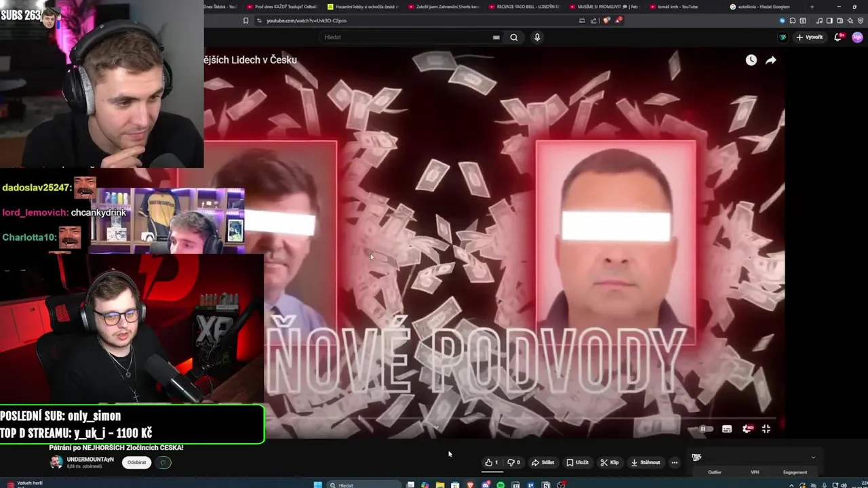Click the Vytvořit create button
This screenshot has height=488, width=868.
pos(810,37)
